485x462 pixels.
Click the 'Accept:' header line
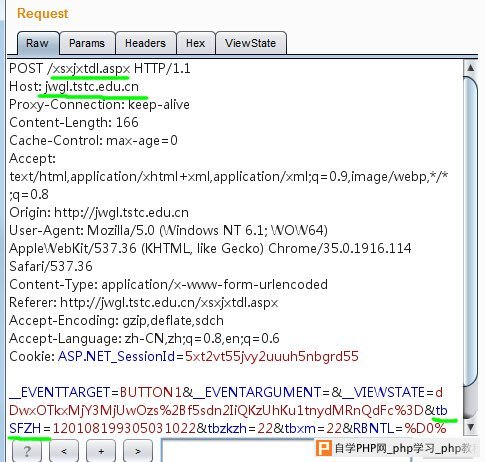(x=32, y=158)
